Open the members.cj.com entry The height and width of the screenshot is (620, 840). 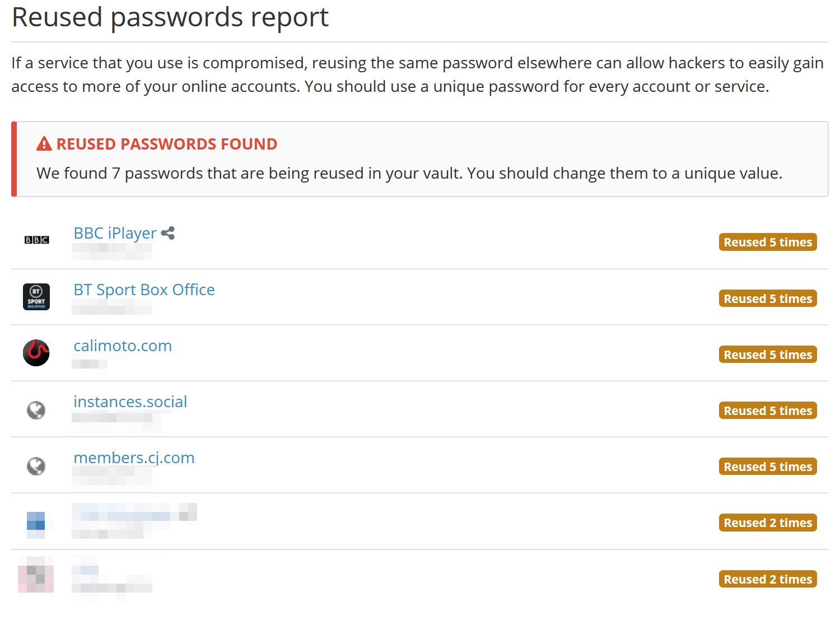[134, 458]
